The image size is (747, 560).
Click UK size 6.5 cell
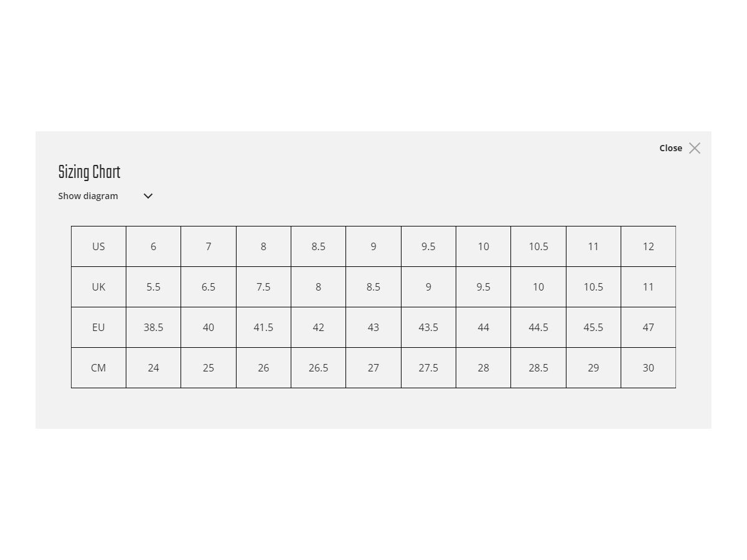click(x=209, y=287)
